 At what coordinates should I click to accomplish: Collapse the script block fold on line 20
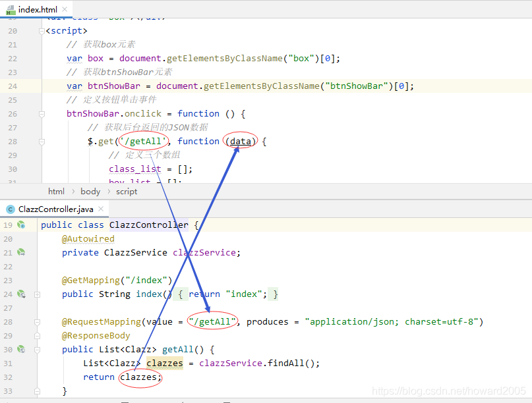pos(41,30)
